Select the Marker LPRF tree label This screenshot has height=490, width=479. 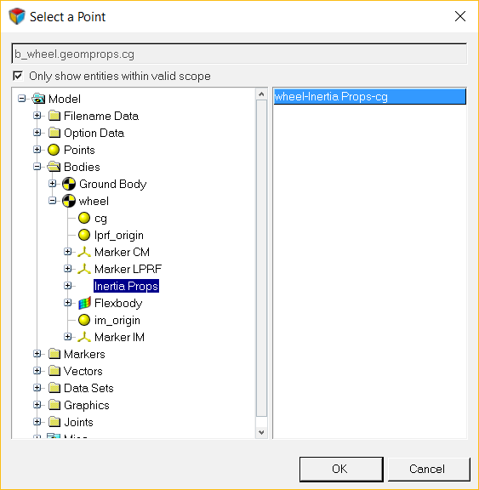[x=128, y=269]
